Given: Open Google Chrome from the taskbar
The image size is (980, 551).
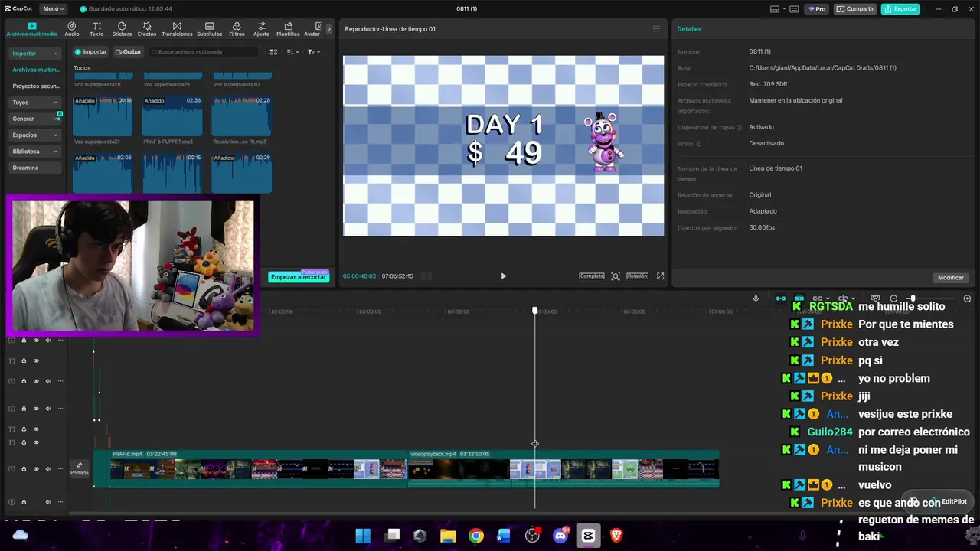Looking at the screenshot, I should pos(476,536).
